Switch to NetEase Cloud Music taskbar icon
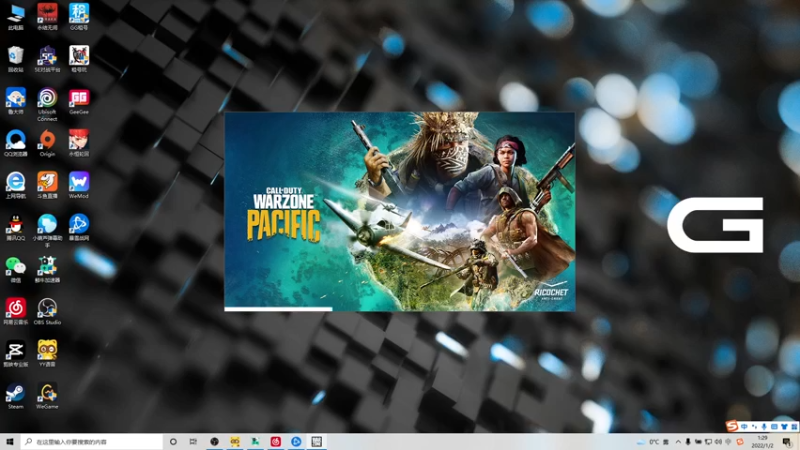Viewport: 800px width, 450px height. [276, 442]
